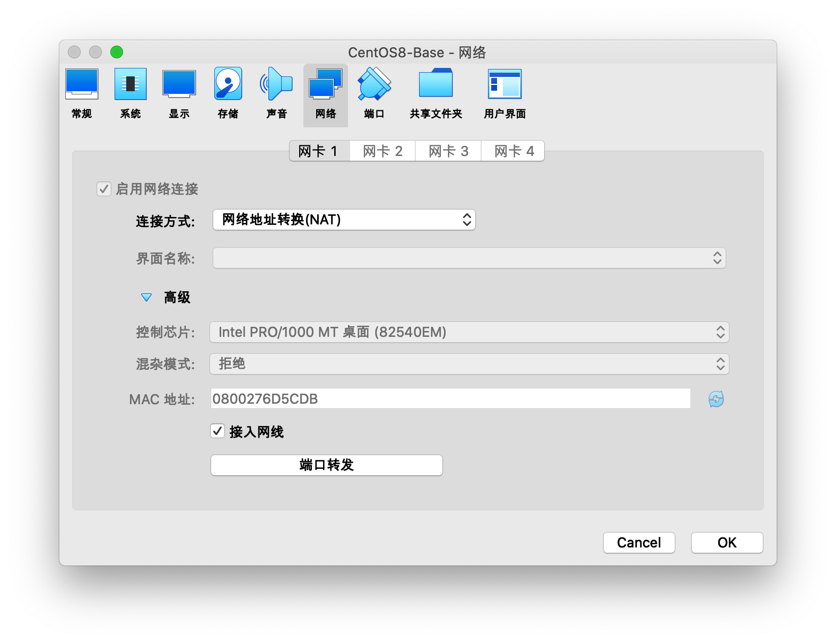Collapse the 高级 advanced section triangle

[146, 298]
